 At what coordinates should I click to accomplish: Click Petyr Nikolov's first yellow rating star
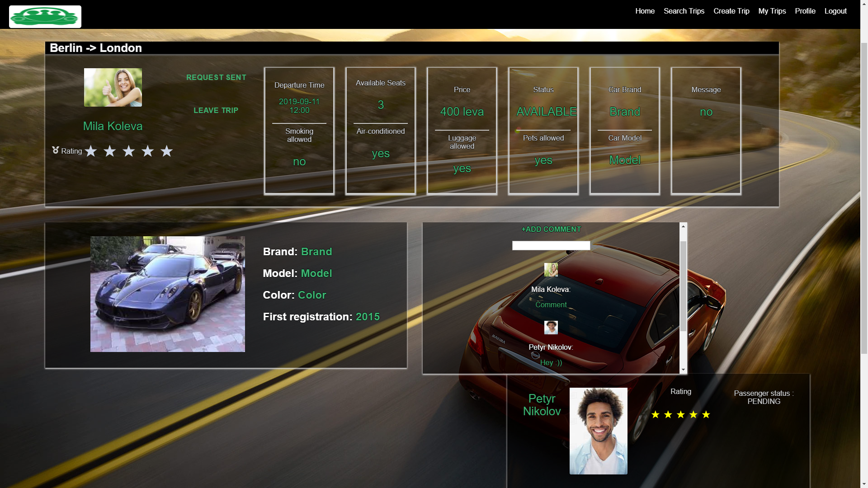click(656, 414)
